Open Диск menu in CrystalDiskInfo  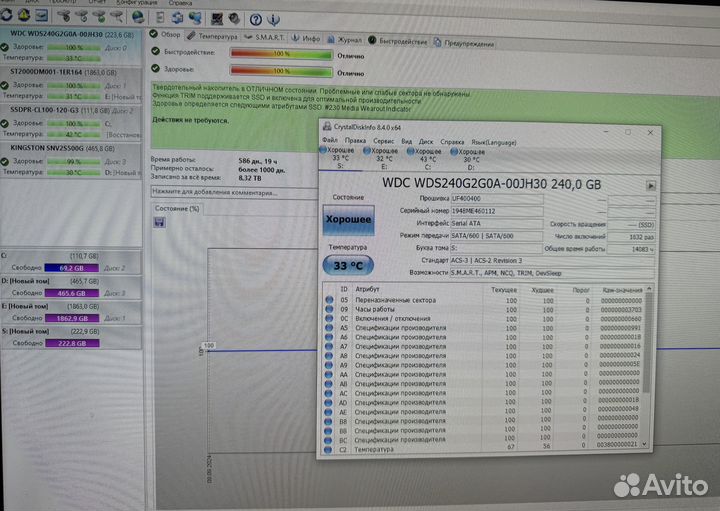click(x=426, y=141)
